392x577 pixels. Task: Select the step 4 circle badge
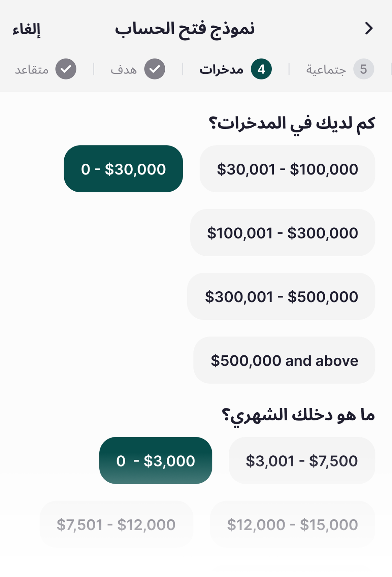261,69
